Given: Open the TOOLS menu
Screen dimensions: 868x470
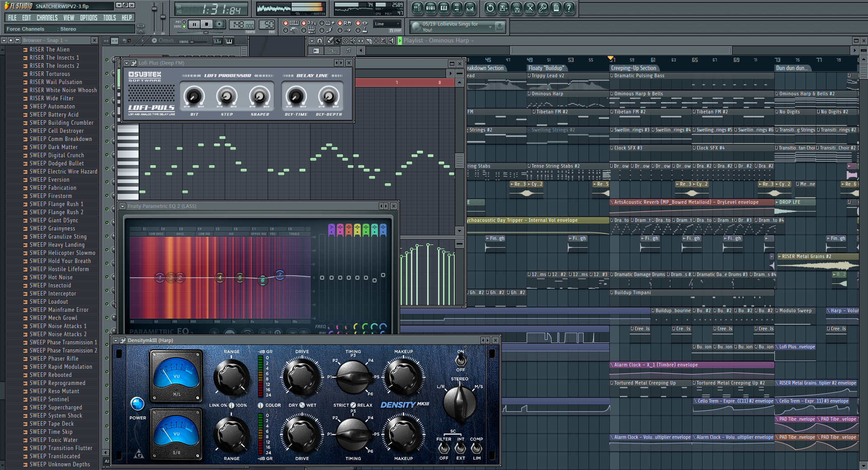Looking at the screenshot, I should tap(109, 18).
